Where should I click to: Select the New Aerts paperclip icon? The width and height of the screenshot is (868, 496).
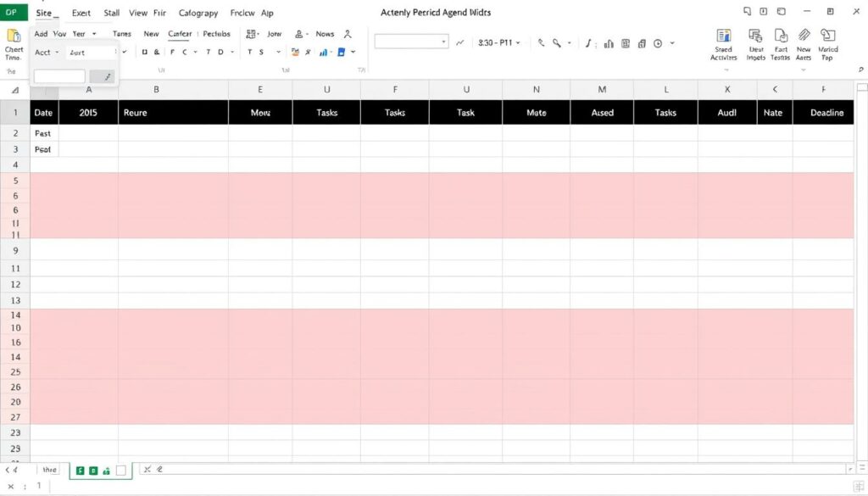point(804,36)
